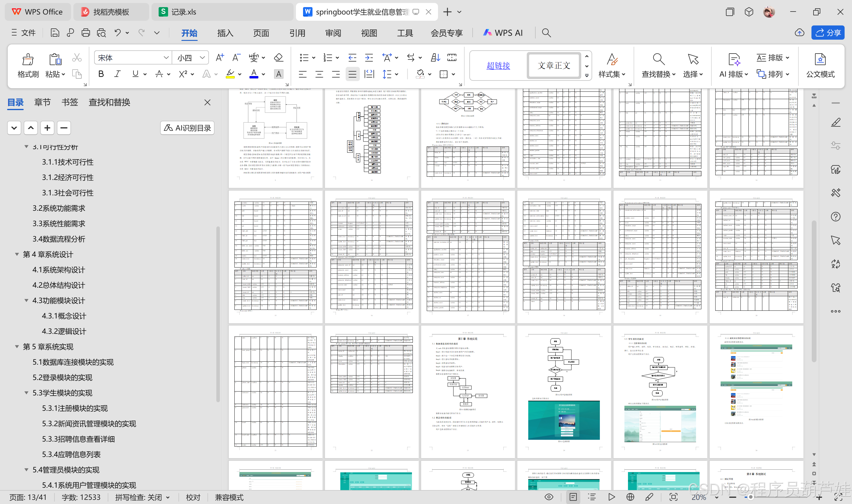Viewport: 852px width, 504px height.
Task: Toggle bold formatting
Action: click(101, 74)
